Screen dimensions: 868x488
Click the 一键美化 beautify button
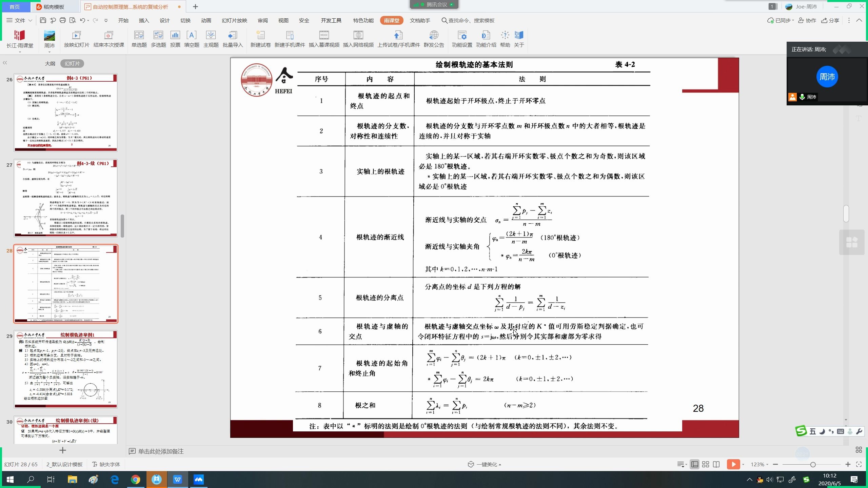(x=484, y=464)
